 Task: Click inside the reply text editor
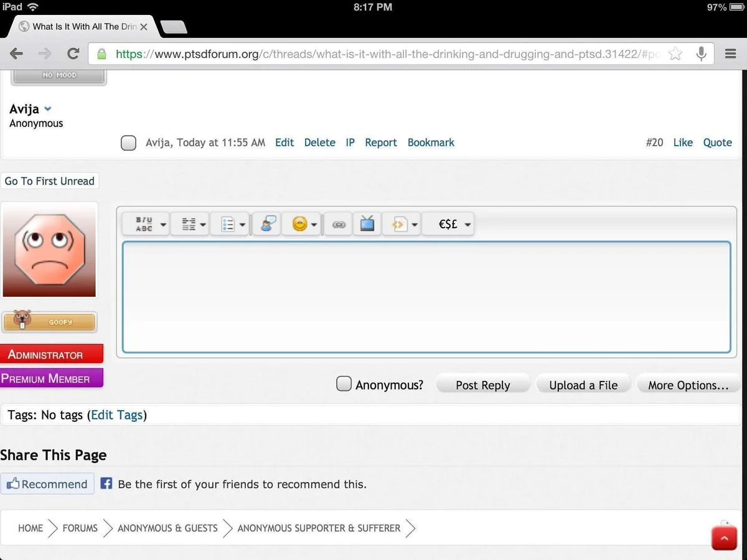426,297
